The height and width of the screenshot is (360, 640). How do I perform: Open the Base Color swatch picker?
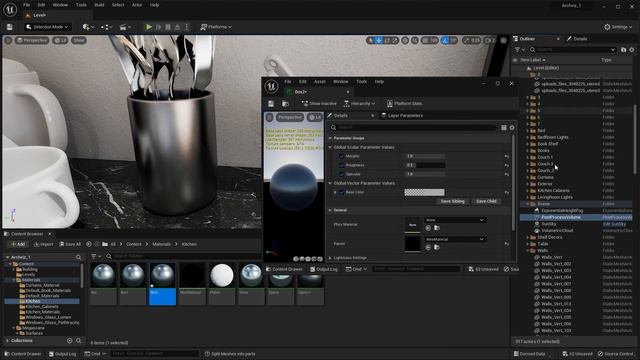424,192
